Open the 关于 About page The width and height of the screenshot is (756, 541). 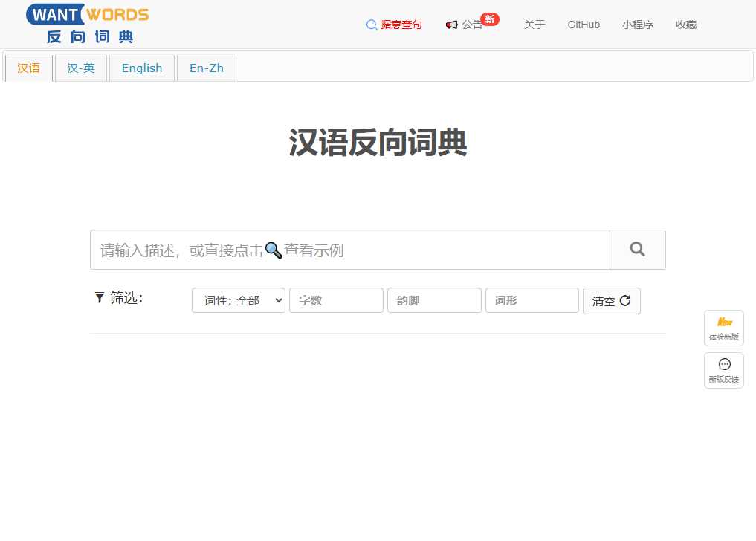point(534,25)
